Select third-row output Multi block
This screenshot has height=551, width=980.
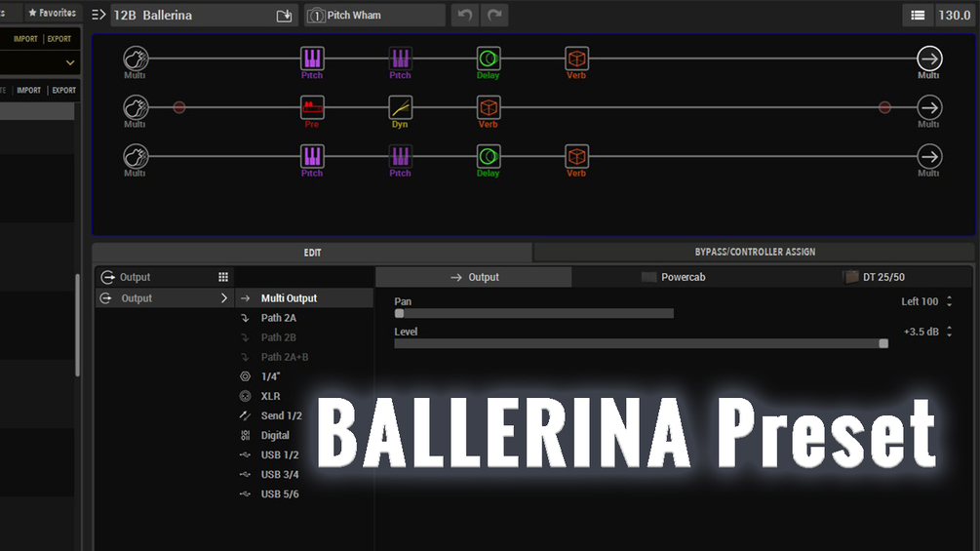[929, 156]
